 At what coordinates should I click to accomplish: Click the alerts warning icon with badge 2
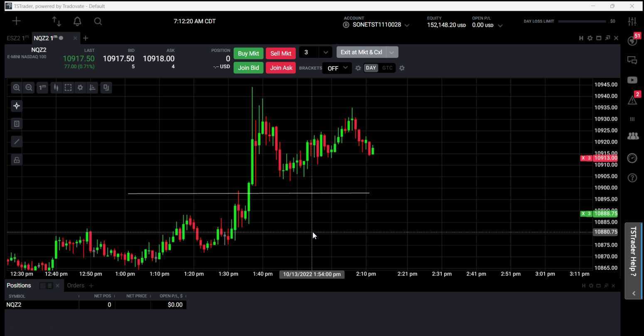coord(632,100)
